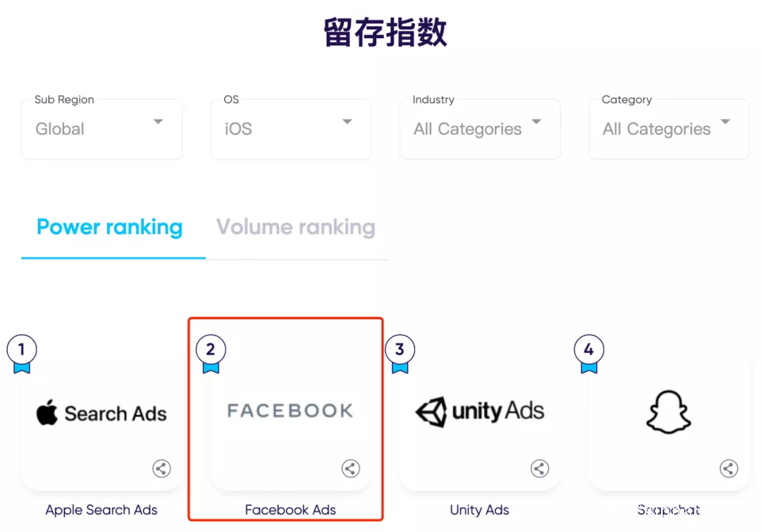Image resolution: width=761 pixels, height=532 pixels.
Task: Switch to the Volume ranking tab
Action: [295, 227]
